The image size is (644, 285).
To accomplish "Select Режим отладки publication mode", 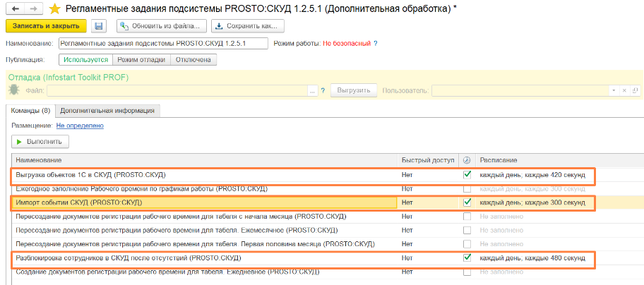I will 141,59.
